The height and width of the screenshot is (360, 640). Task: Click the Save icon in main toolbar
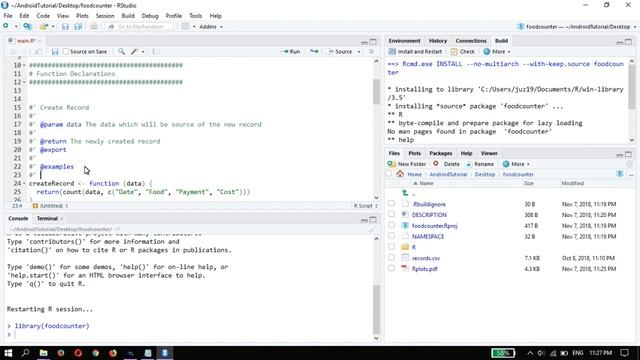pyautogui.click(x=65, y=27)
